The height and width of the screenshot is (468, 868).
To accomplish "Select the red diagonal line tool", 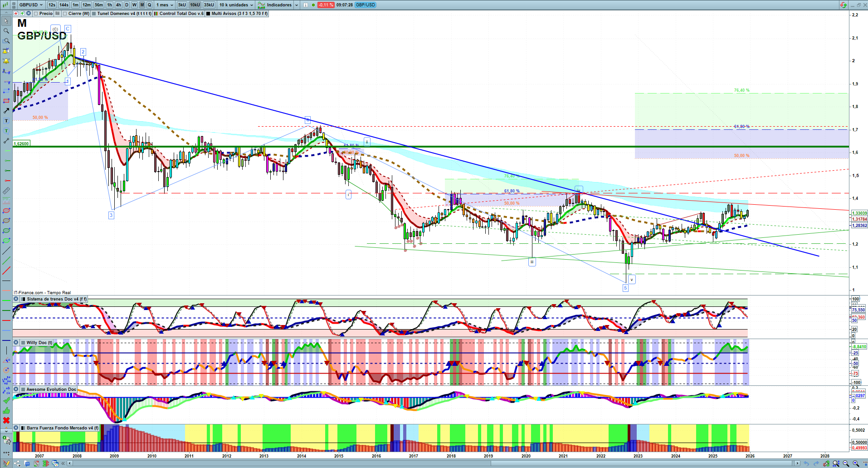I will [6, 271].
